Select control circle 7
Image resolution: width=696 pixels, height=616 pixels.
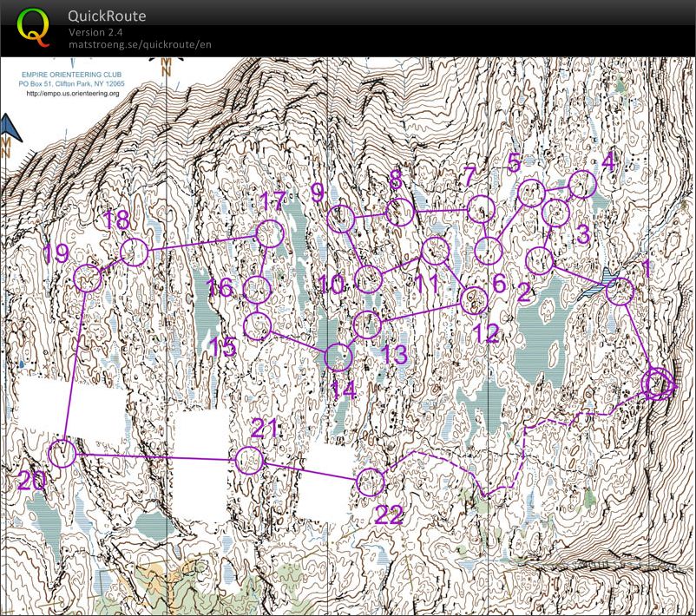[x=481, y=210]
